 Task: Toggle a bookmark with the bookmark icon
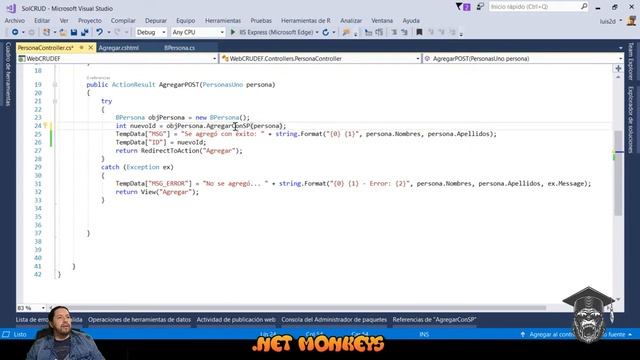419,32
